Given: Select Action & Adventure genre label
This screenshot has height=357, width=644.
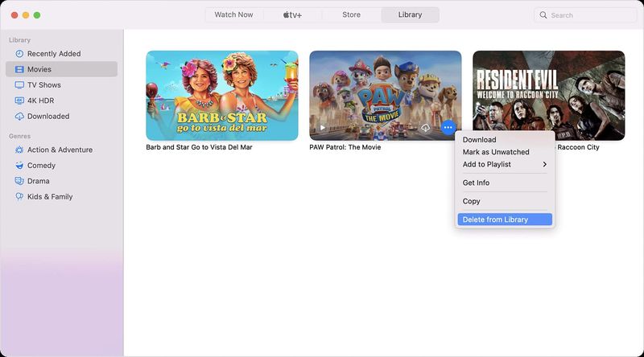Looking at the screenshot, I should point(60,150).
